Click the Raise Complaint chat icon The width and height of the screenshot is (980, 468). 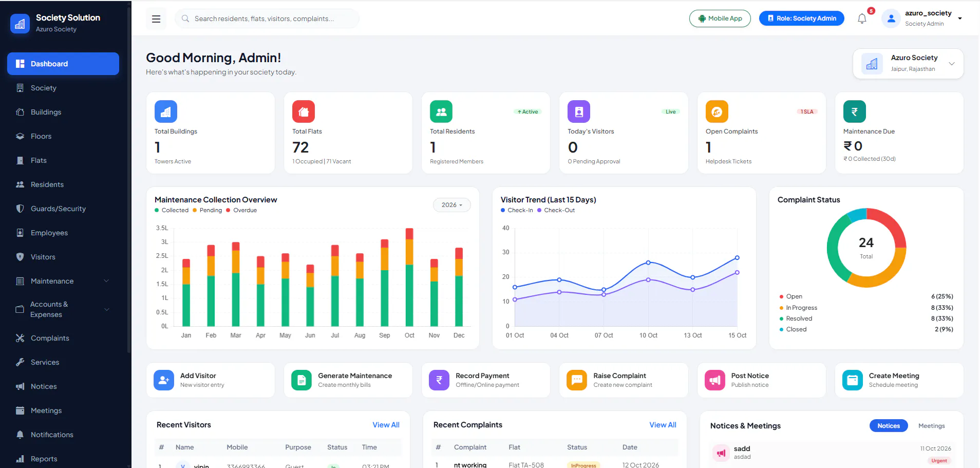[x=577, y=380]
